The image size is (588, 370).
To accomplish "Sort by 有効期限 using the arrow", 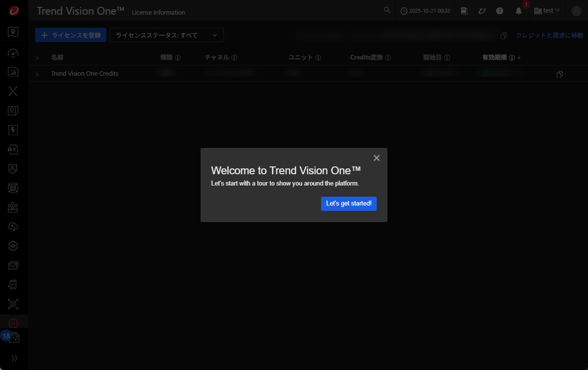I will [519, 58].
